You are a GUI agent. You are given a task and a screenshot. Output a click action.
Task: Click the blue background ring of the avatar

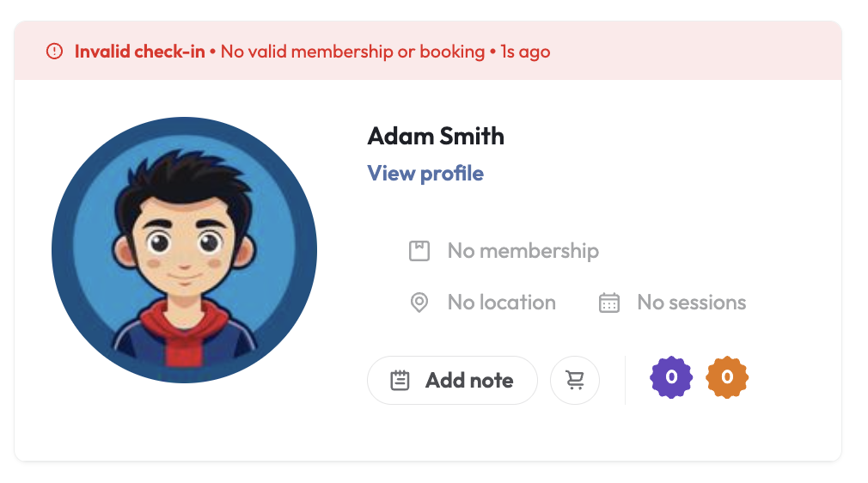(x=69, y=249)
